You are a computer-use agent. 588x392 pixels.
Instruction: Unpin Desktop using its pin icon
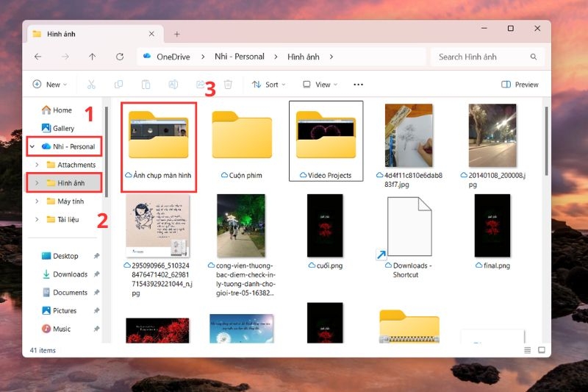(x=97, y=256)
